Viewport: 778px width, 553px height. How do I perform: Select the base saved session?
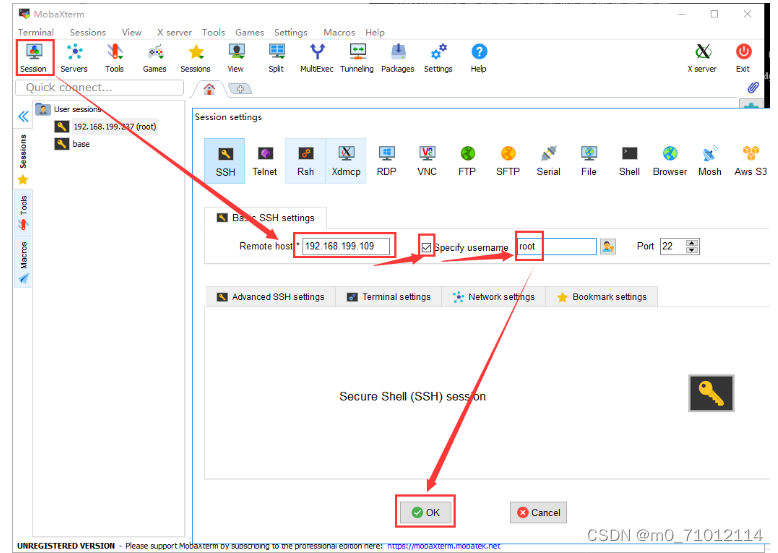pyautogui.click(x=73, y=144)
